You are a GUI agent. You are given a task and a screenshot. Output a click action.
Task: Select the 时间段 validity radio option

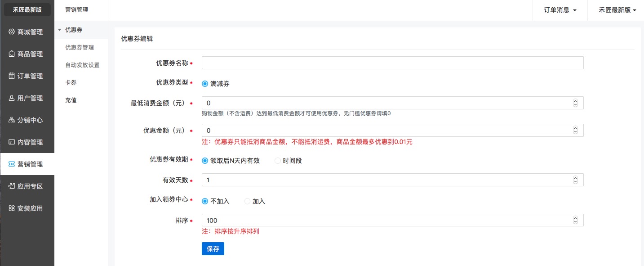[278, 161]
